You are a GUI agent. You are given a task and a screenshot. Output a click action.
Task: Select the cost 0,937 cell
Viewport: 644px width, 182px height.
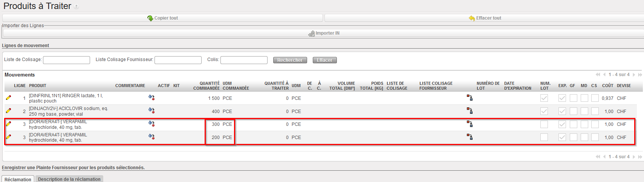click(x=607, y=98)
